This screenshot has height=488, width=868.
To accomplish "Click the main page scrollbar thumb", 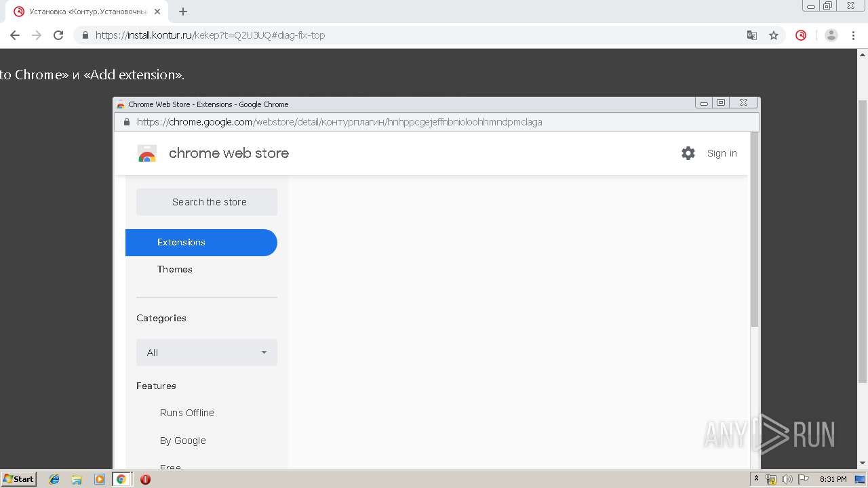I will tap(863, 241).
